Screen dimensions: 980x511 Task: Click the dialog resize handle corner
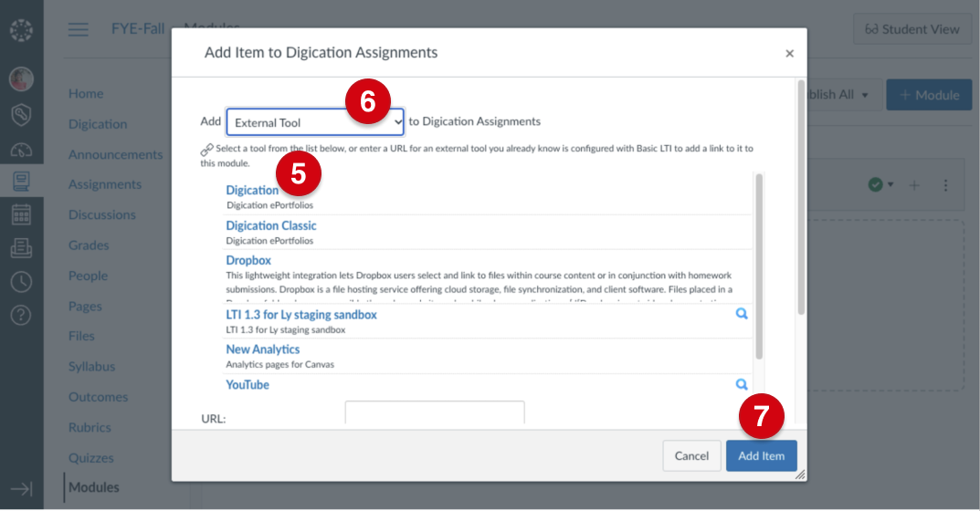(800, 474)
